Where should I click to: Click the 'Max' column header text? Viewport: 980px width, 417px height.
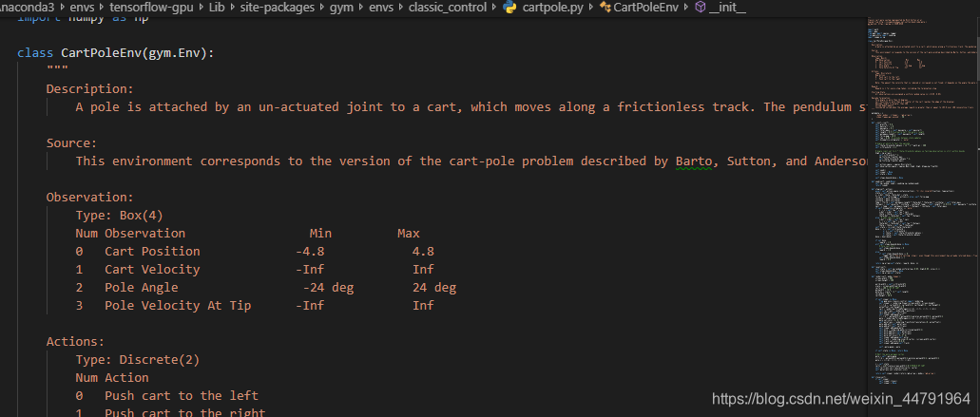pyautogui.click(x=409, y=234)
